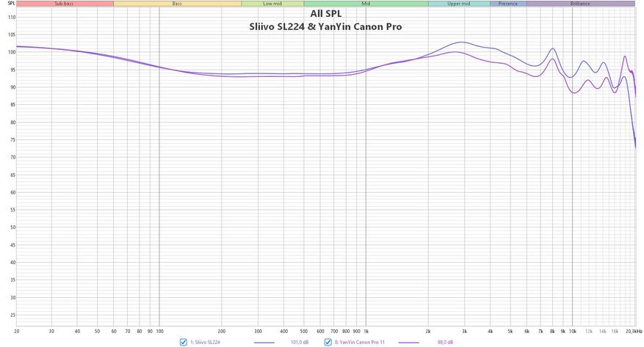Click the YanYin Canon Pro legend line swatch

(409, 343)
